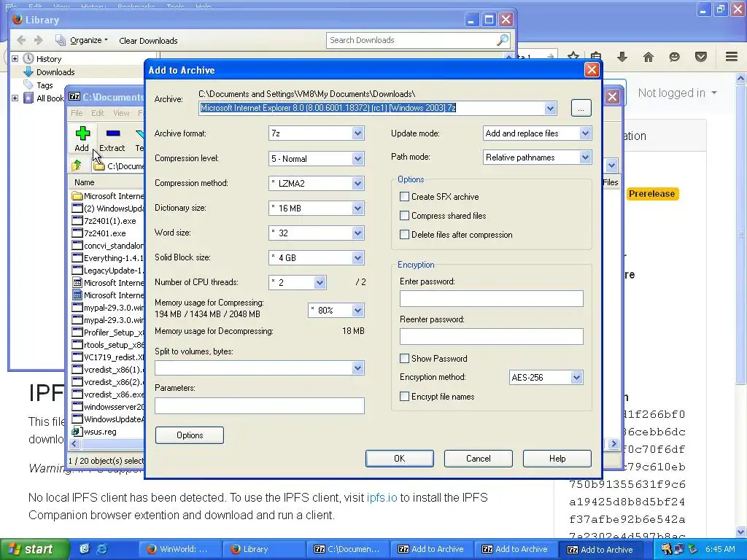The width and height of the screenshot is (747, 560).
Task: Click the Extract icon in 7-Zip toolbar
Action: [x=113, y=134]
